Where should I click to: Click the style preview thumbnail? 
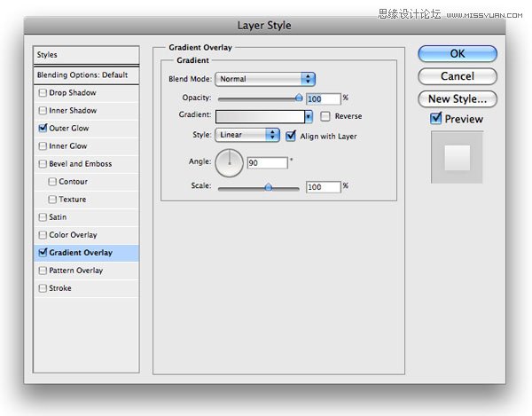pos(457,158)
